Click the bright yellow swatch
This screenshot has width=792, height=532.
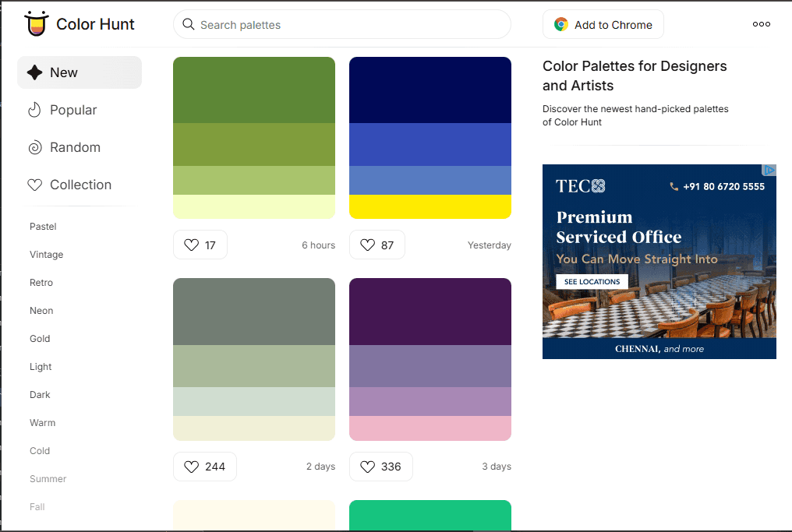[430, 206]
